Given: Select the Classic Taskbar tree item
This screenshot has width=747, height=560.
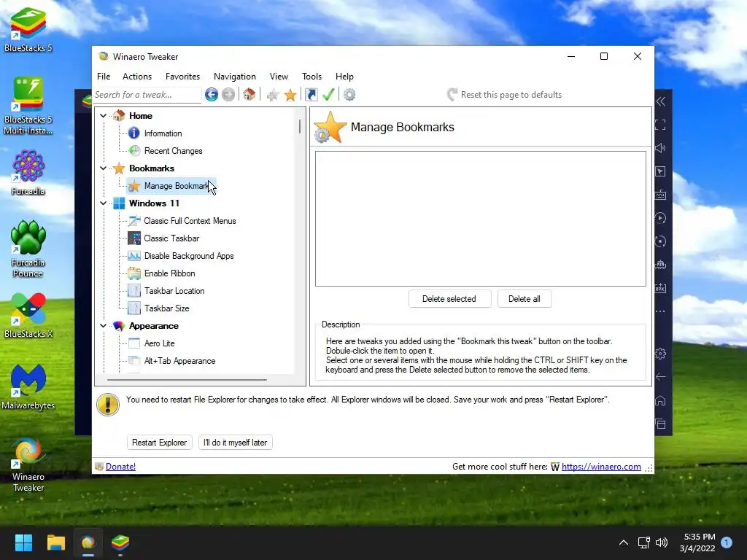Looking at the screenshot, I should coord(171,238).
